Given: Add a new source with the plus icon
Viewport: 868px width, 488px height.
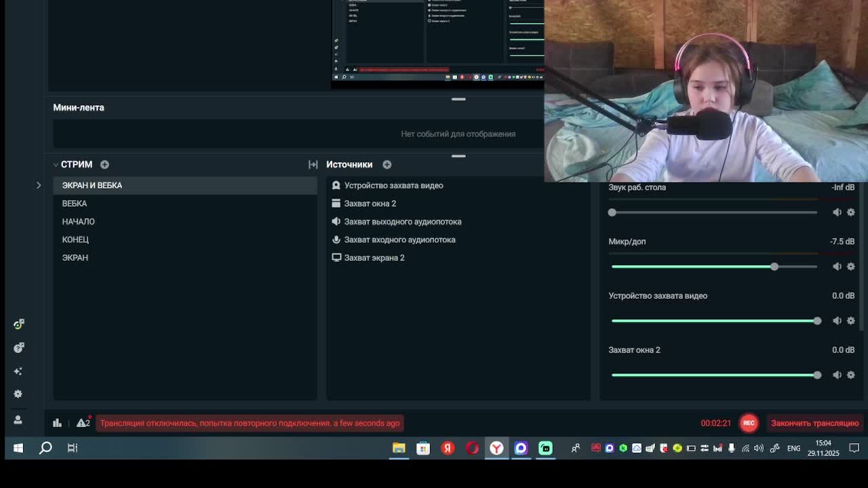Looking at the screenshot, I should pyautogui.click(x=387, y=164).
